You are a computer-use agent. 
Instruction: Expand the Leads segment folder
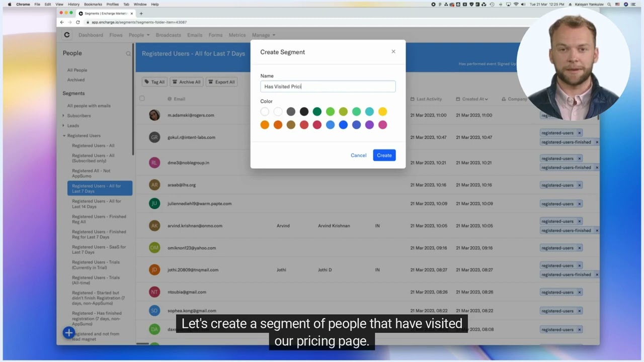63,126
